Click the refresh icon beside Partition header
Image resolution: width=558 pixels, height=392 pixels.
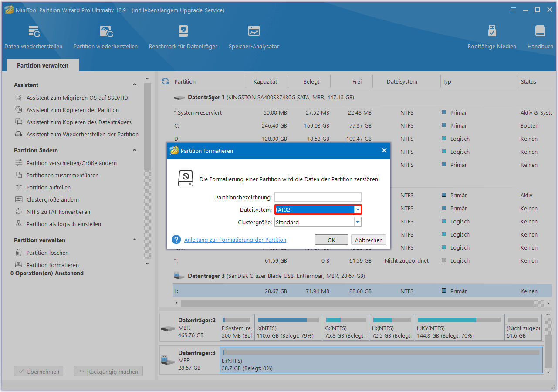pos(165,81)
